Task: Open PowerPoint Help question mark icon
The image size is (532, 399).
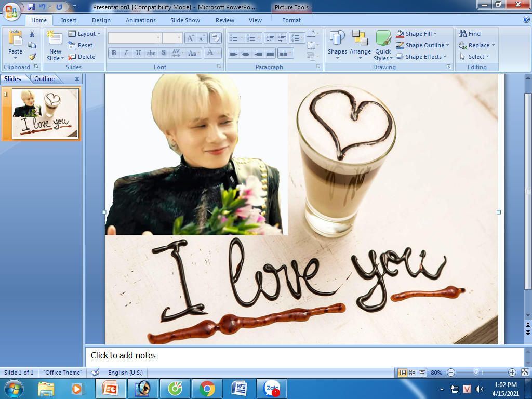Action: click(526, 20)
